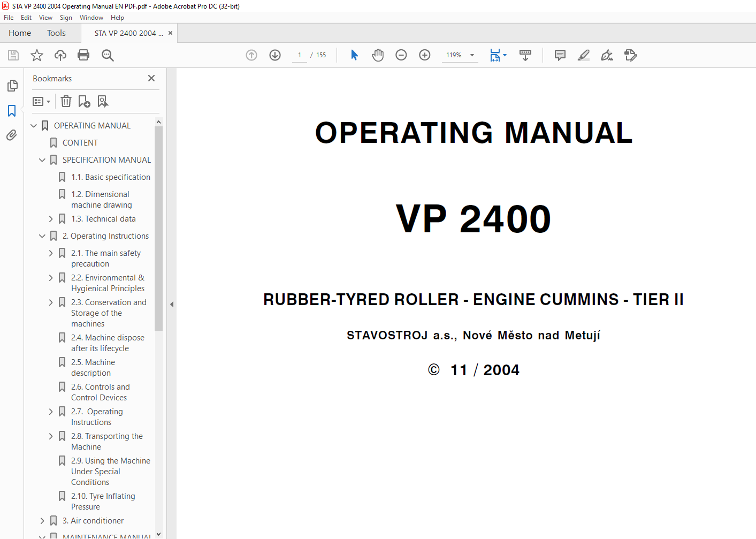Collapse SPECIFICATION MANUAL bookmark

pos(42,160)
